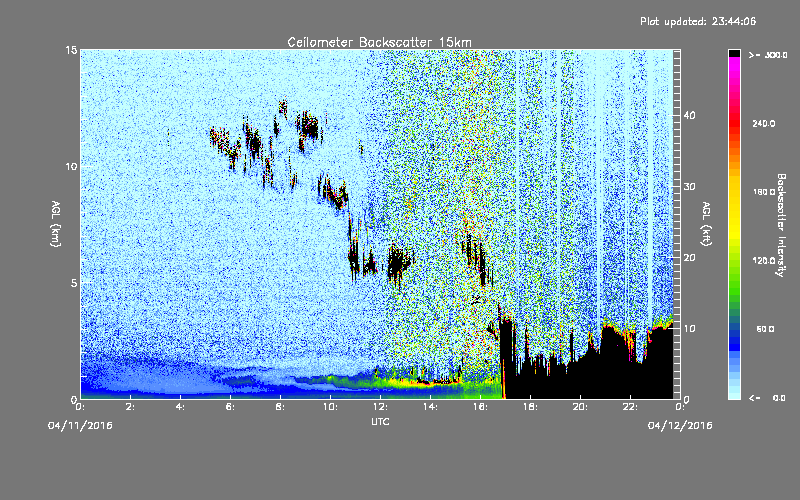Click the 14: hour tick on the time axis
This screenshot has width=800, height=500.
430,407
